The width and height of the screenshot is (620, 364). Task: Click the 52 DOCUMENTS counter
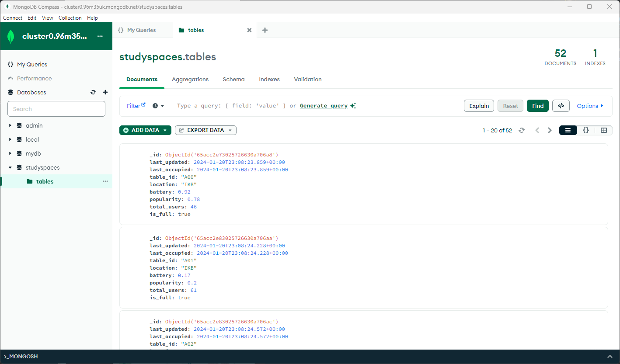click(x=560, y=57)
